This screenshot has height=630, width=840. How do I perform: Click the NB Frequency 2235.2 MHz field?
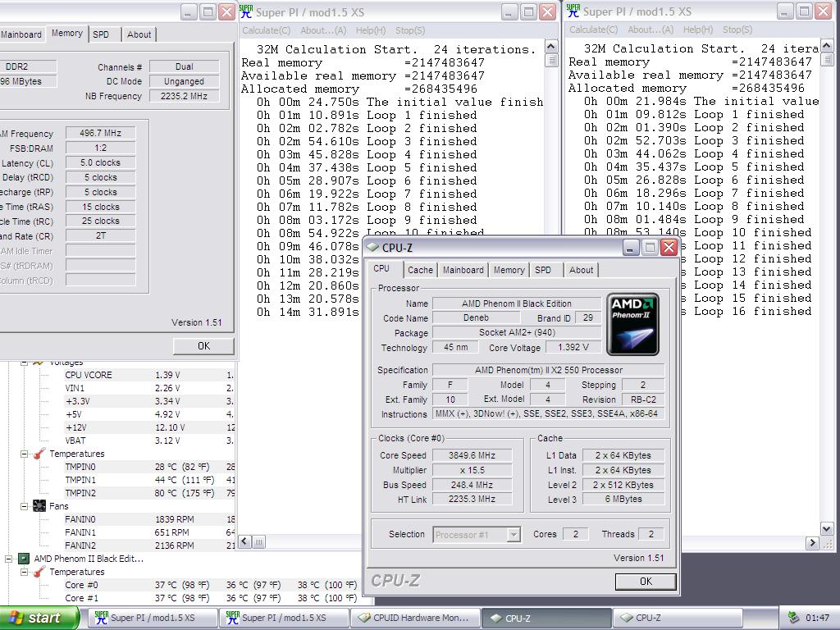click(184, 96)
